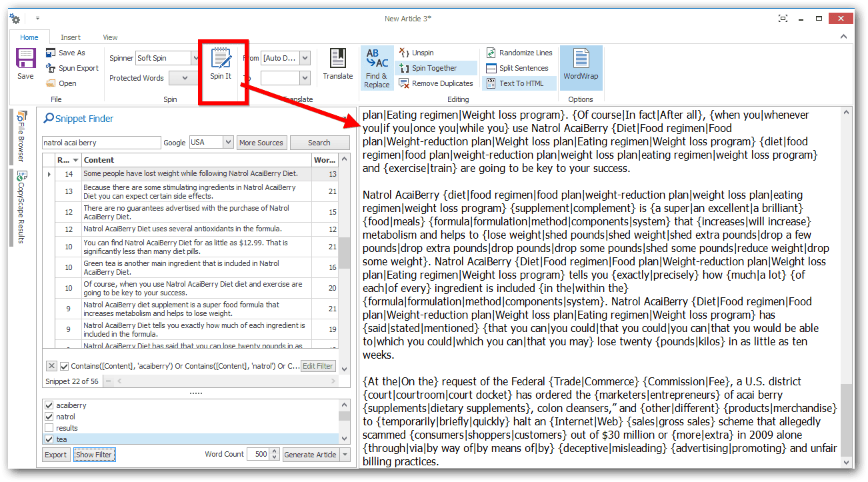
Task: Open the R column sort dropdown arrow
Action: [x=75, y=160]
